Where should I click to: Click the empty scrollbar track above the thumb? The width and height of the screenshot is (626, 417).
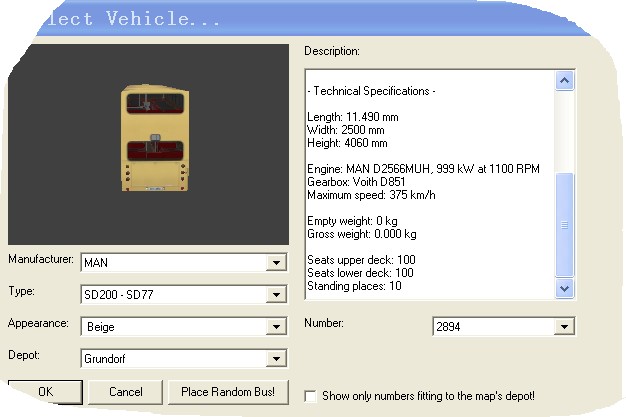coord(565,130)
